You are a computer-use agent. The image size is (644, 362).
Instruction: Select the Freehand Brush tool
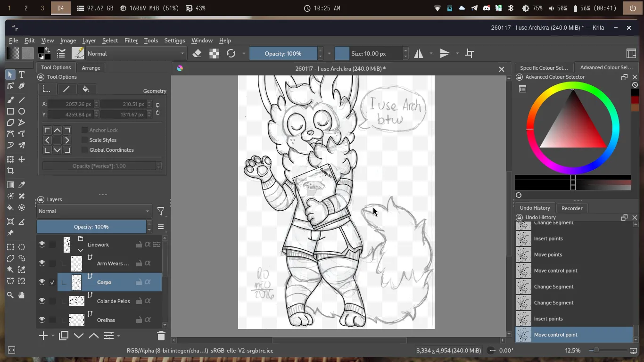(x=10, y=100)
